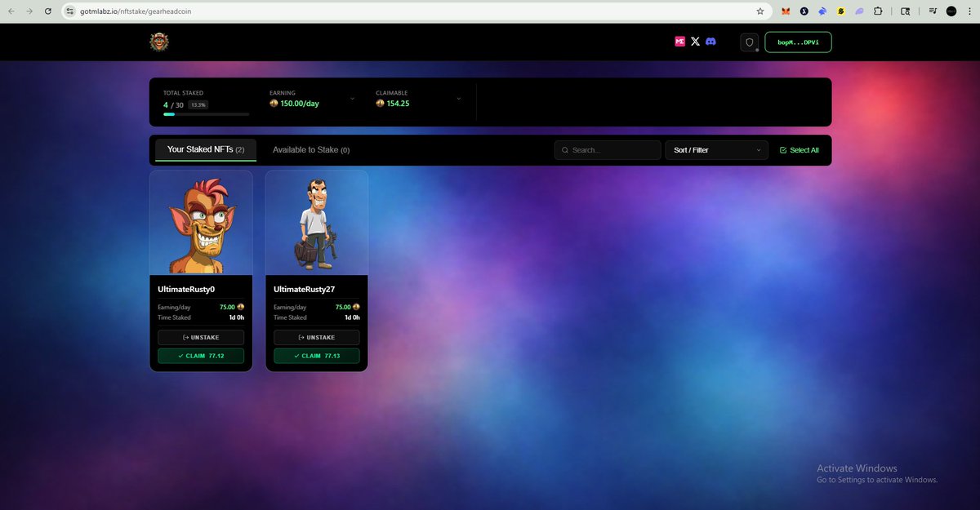Unstake the UltimateRusty0 NFT
The image size is (980, 510).
pos(201,337)
